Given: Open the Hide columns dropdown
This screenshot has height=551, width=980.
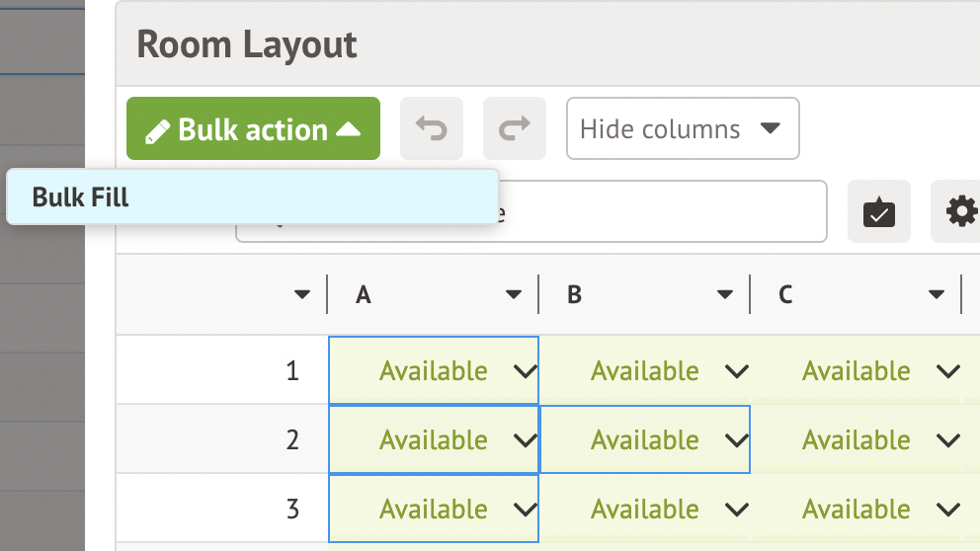Looking at the screenshot, I should click(682, 128).
